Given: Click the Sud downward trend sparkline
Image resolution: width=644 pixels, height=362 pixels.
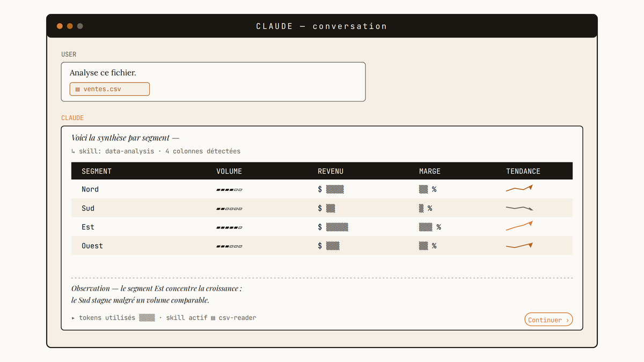Looking at the screenshot, I should [519, 208].
